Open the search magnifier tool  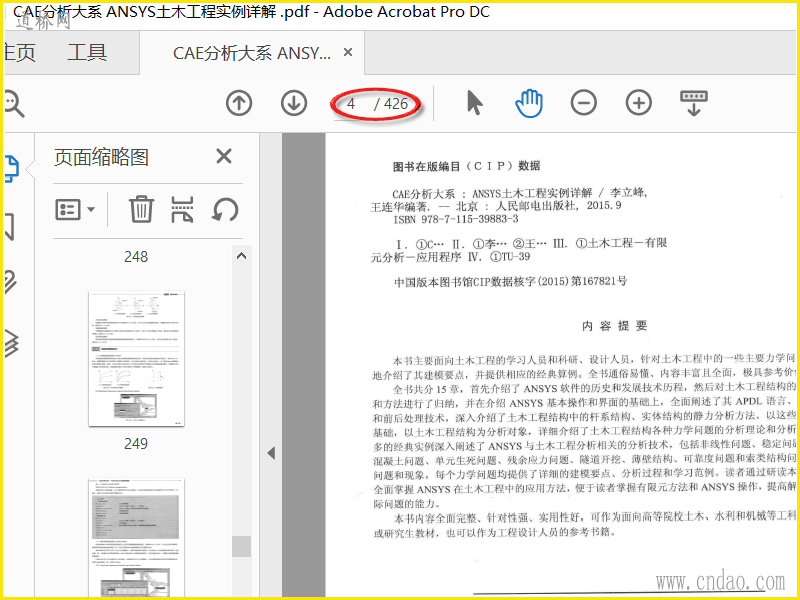[x=14, y=104]
